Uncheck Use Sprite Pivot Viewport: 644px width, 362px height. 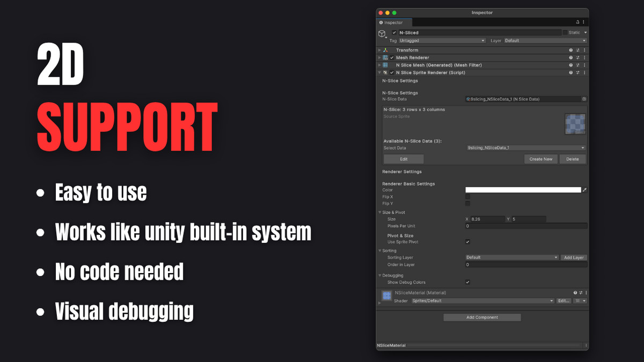(x=467, y=242)
